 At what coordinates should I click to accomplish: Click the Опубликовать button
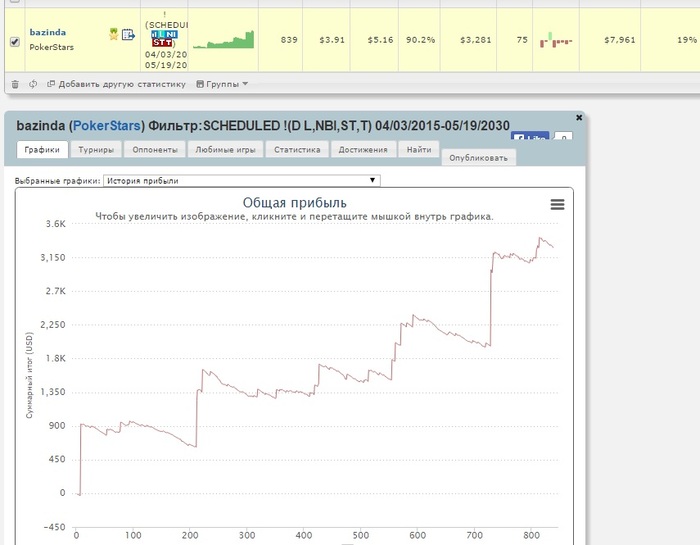click(479, 158)
